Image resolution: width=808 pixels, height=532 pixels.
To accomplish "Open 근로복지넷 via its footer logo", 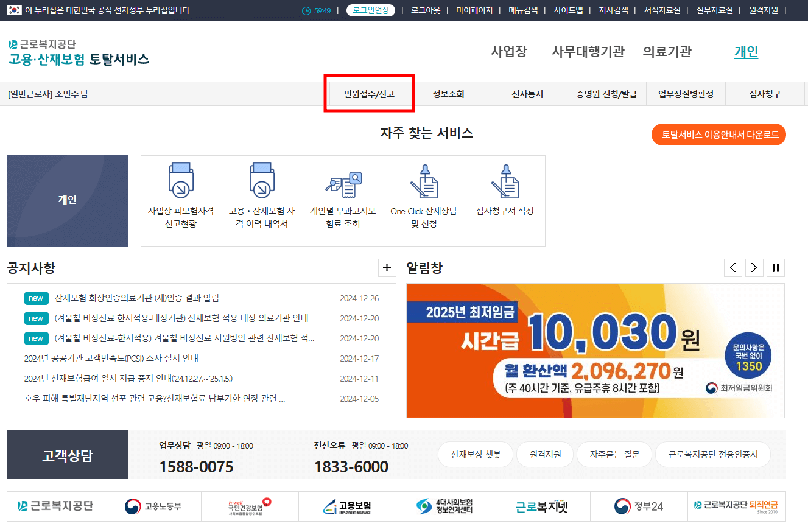I will click(541, 506).
